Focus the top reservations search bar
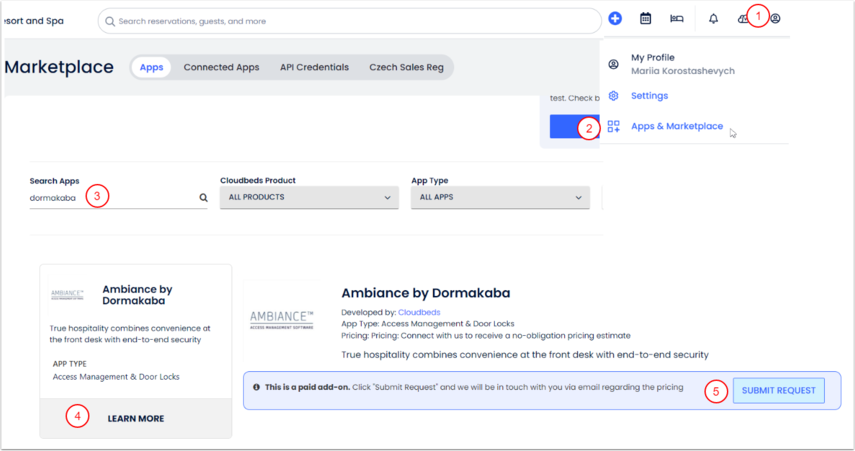Viewport: 855px width, 451px height. tap(350, 20)
